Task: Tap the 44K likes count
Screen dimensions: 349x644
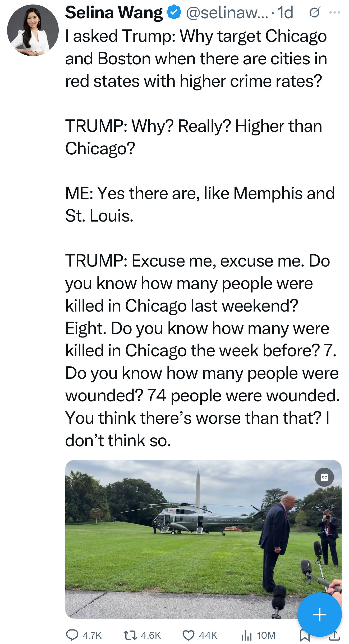Action: (x=208, y=635)
